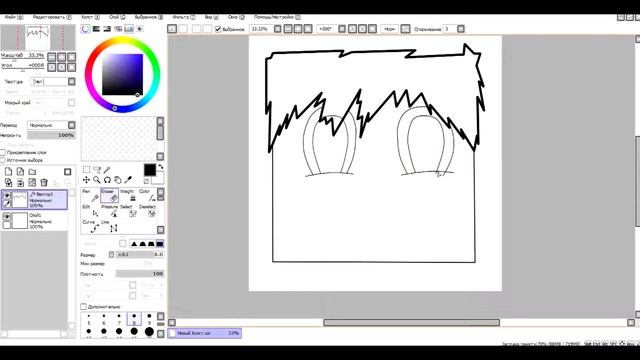Select brush size preset 5
This screenshot has width=640, height=360.
point(89,319)
